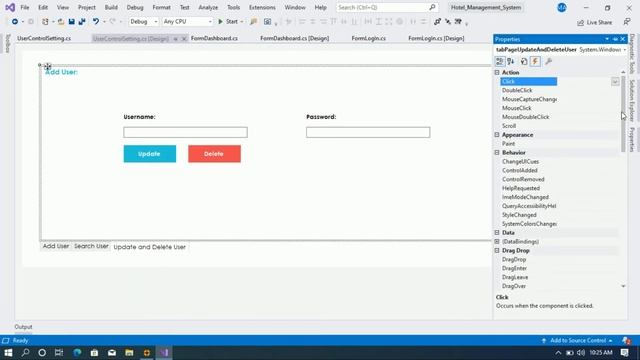The image size is (640, 360).
Task: Launch Microsoft Edge from taskbar
Action: click(x=77, y=353)
